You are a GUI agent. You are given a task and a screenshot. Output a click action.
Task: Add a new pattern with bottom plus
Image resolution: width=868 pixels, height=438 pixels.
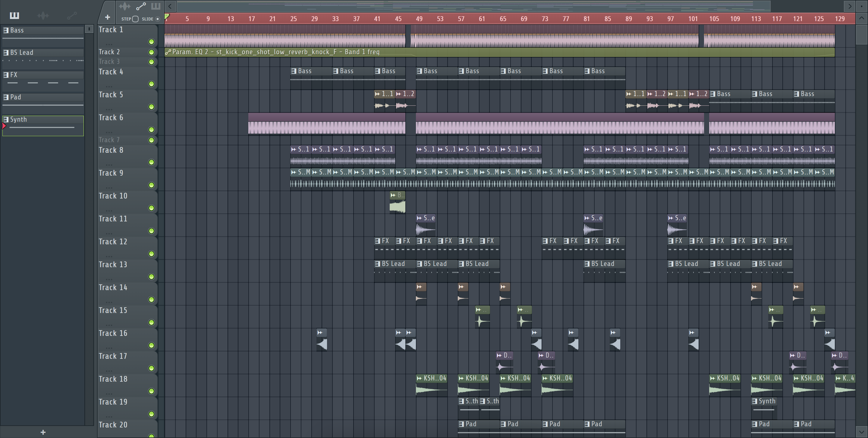tap(43, 432)
